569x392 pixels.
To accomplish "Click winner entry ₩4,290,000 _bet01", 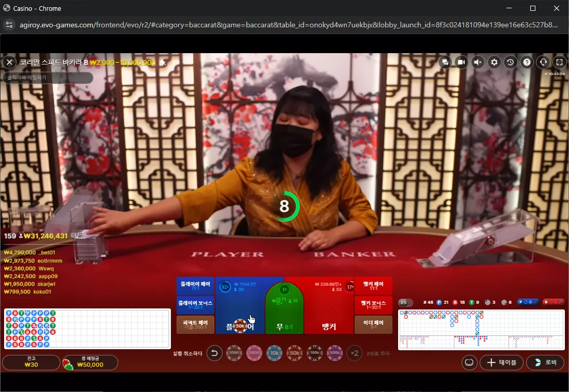I will coord(30,252).
